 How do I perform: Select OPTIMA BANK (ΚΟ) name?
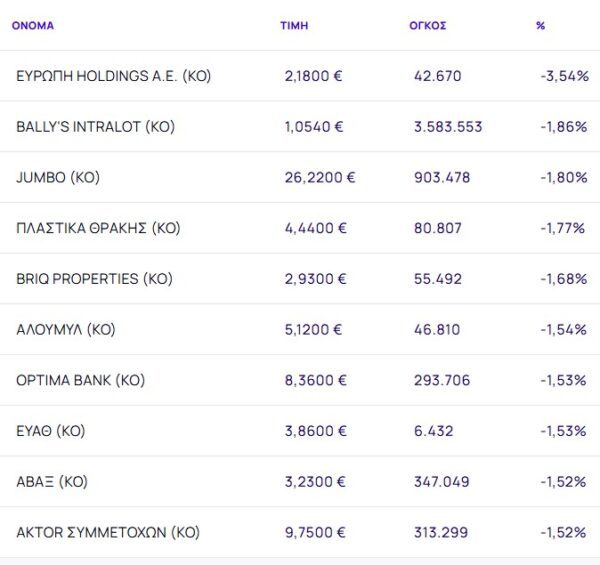click(81, 380)
